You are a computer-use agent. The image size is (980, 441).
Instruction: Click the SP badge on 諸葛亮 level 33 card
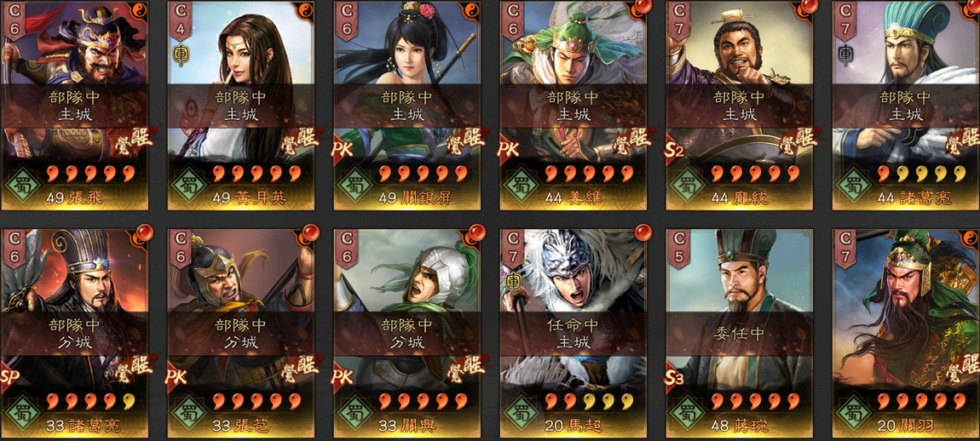pyautogui.click(x=10, y=379)
